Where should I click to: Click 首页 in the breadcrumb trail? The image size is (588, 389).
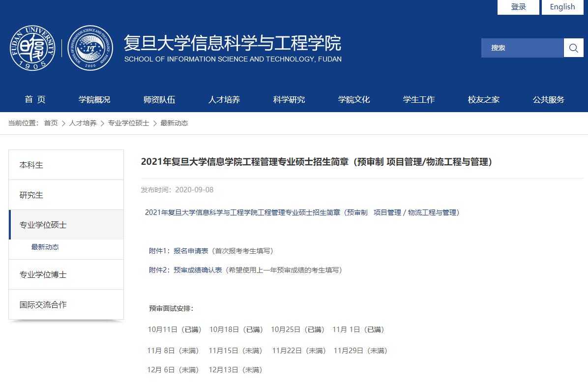coord(51,123)
